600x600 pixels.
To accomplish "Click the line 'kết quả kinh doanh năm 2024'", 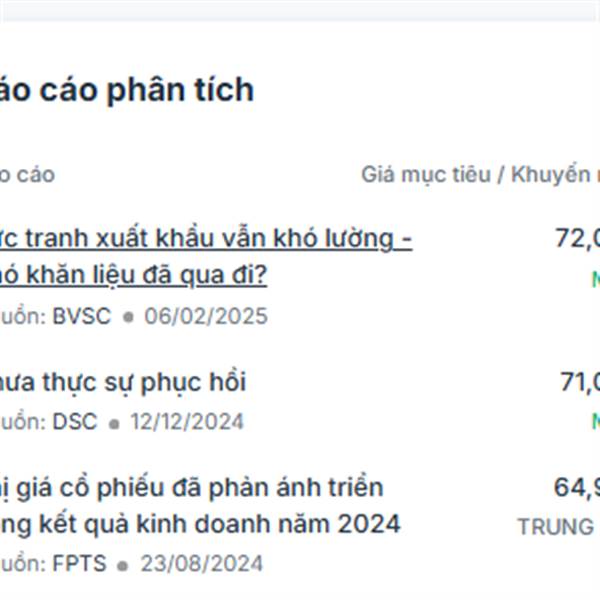I will (x=200, y=524).
